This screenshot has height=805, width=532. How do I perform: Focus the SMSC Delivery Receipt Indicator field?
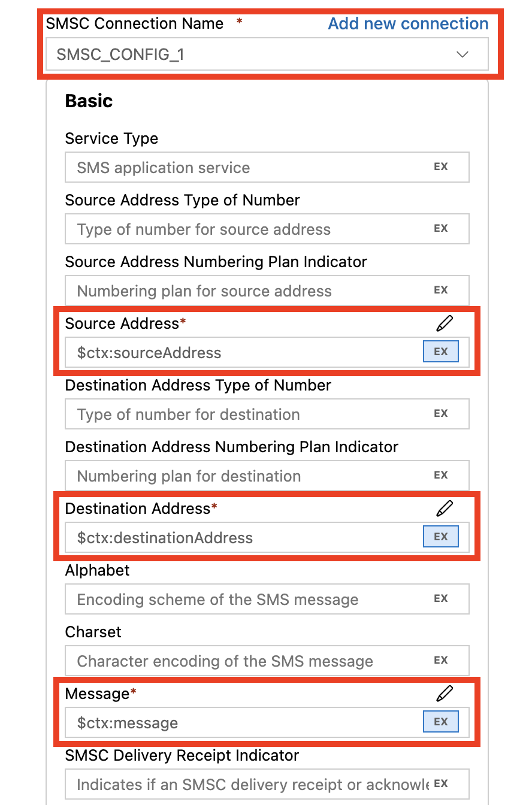pos(267,784)
